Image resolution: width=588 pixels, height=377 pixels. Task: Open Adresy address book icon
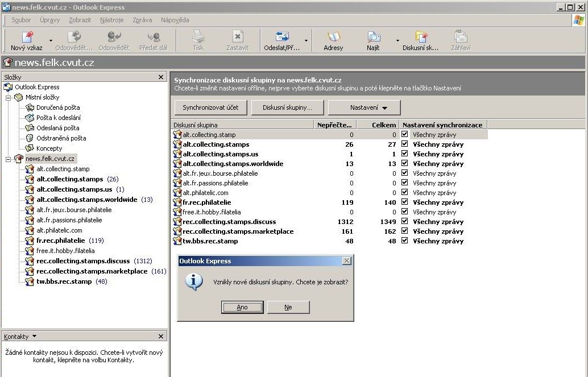tap(333, 37)
